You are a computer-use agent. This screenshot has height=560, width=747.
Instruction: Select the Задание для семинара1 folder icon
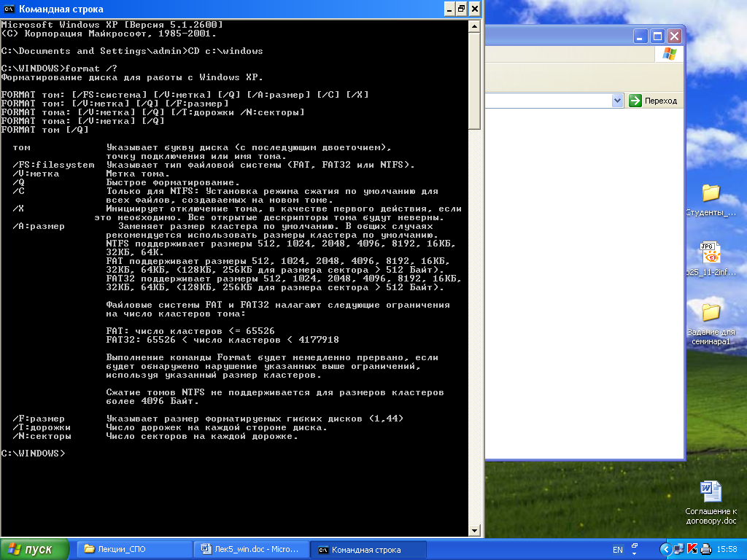tap(711, 312)
